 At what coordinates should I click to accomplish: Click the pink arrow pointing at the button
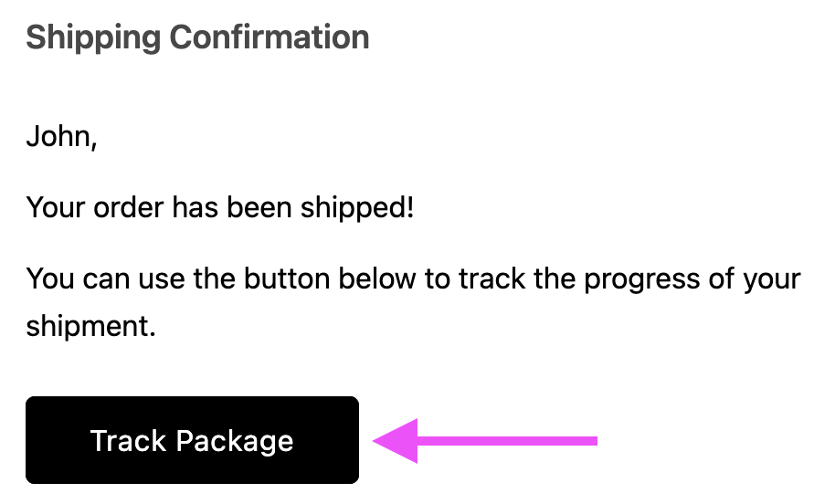[484, 441]
